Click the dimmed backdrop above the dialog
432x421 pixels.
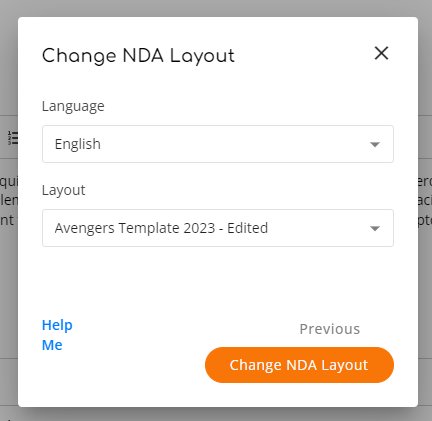216,8
